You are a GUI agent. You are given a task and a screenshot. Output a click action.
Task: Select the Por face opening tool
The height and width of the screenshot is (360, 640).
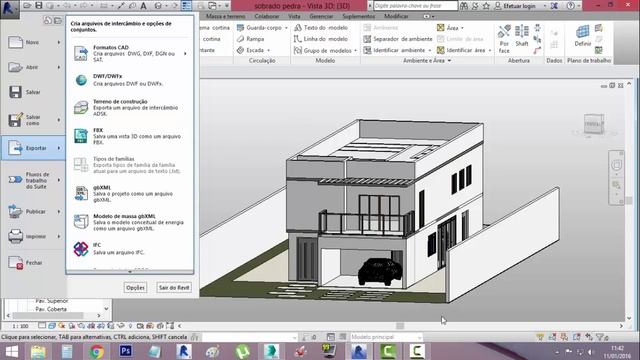[504, 39]
